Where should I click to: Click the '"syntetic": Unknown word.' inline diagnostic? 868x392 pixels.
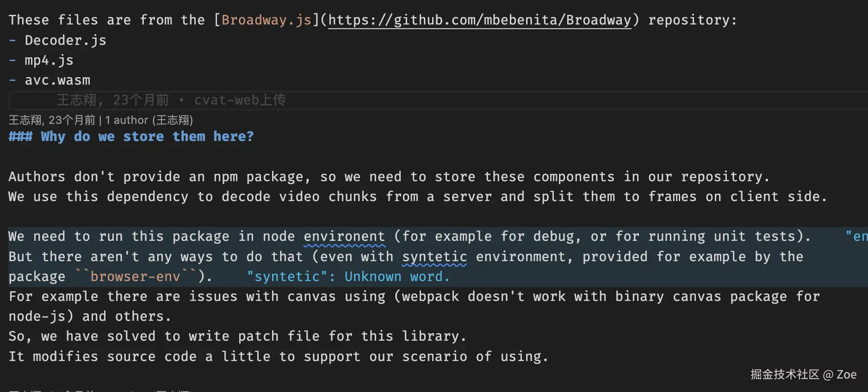tap(348, 276)
